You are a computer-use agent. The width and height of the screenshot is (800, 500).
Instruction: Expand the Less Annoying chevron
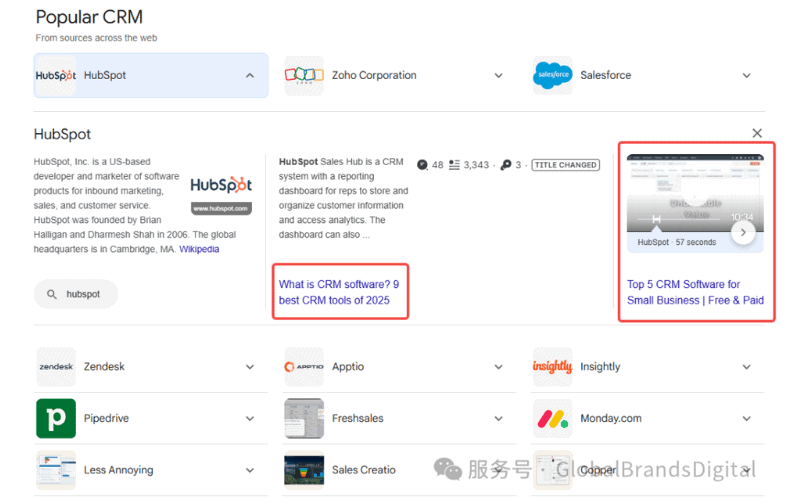[249, 470]
